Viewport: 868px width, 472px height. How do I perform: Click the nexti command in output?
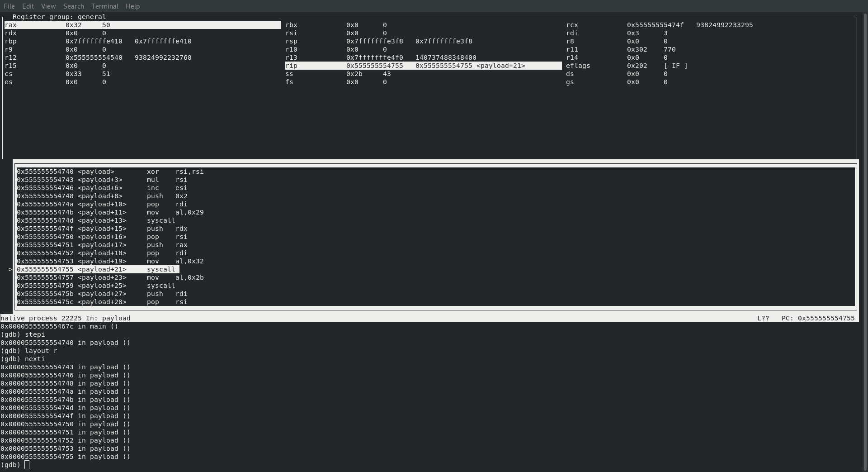36,359
